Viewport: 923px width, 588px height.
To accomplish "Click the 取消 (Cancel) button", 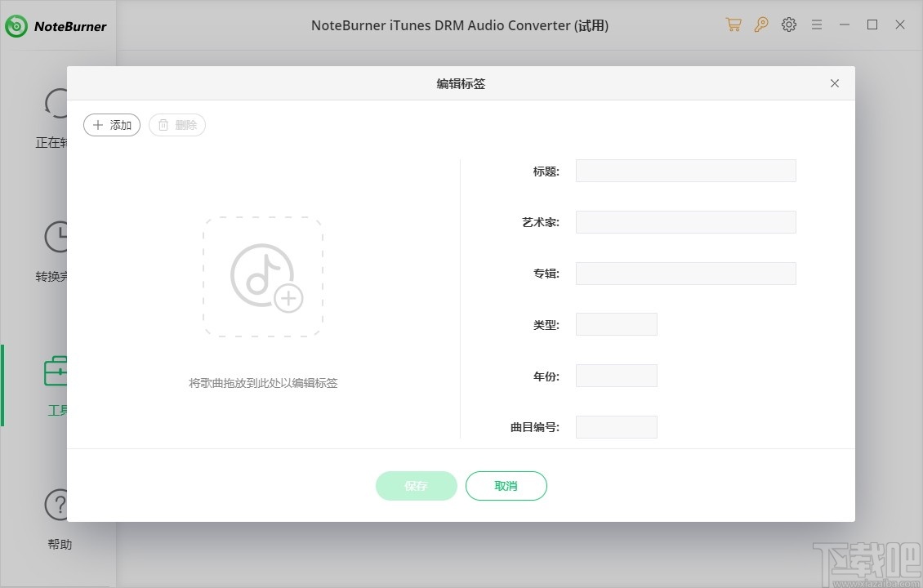I will 506,486.
